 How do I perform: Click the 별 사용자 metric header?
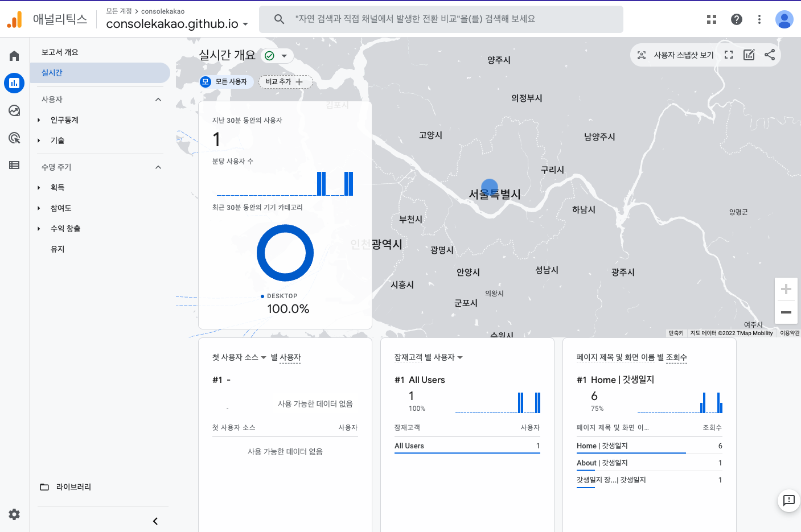tap(285, 357)
